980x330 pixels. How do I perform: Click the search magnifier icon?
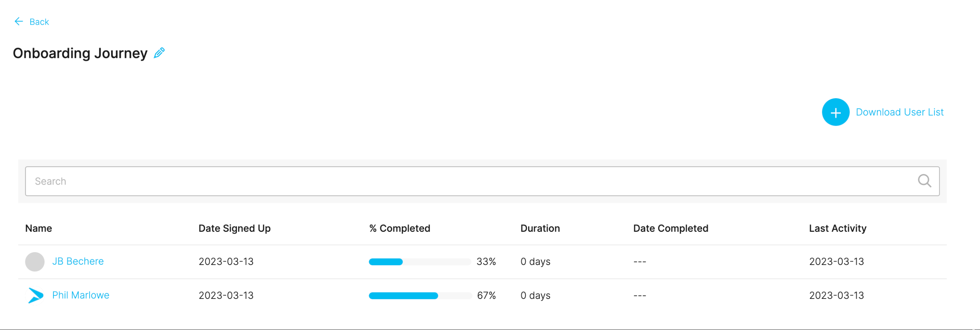(924, 181)
